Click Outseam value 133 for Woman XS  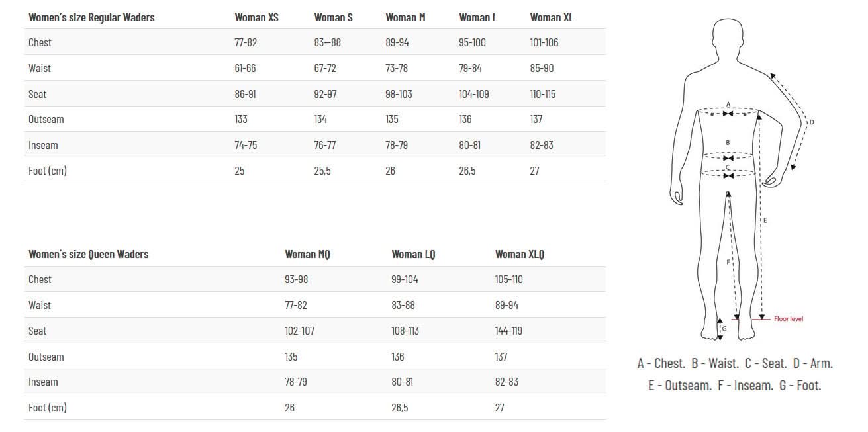coord(241,119)
